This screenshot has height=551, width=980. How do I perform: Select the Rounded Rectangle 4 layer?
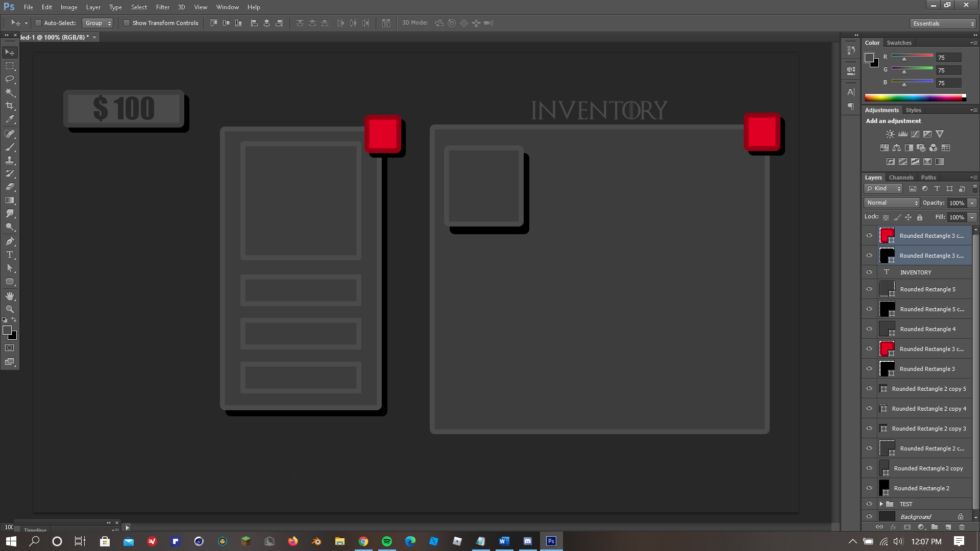click(x=927, y=329)
